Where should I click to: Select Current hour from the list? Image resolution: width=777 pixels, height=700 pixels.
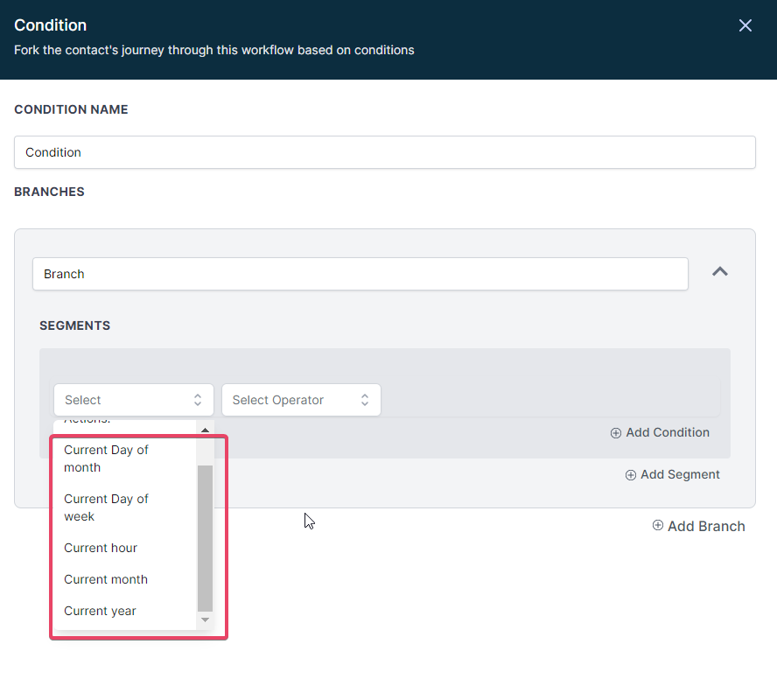pyautogui.click(x=101, y=548)
